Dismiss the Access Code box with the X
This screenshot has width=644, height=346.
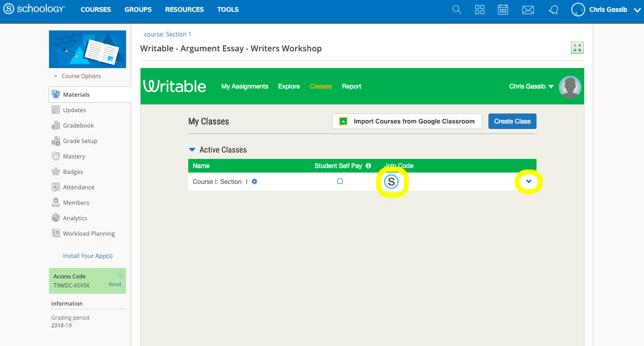pyautogui.click(x=120, y=275)
